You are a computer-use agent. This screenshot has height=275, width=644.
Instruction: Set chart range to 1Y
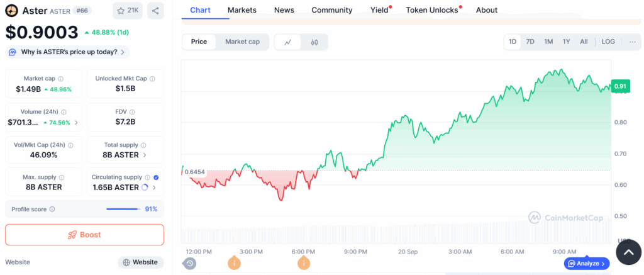click(567, 42)
